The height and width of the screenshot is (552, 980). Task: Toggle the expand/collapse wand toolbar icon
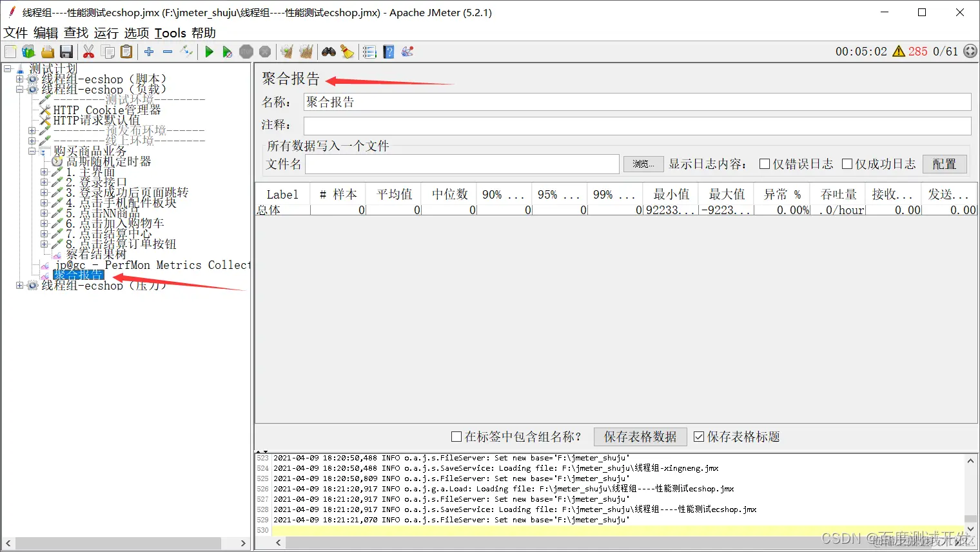point(186,52)
